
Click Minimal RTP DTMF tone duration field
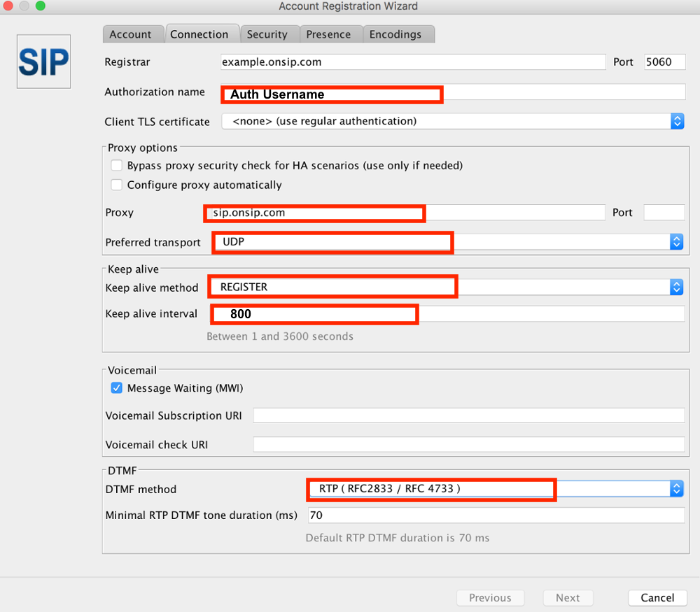point(496,515)
